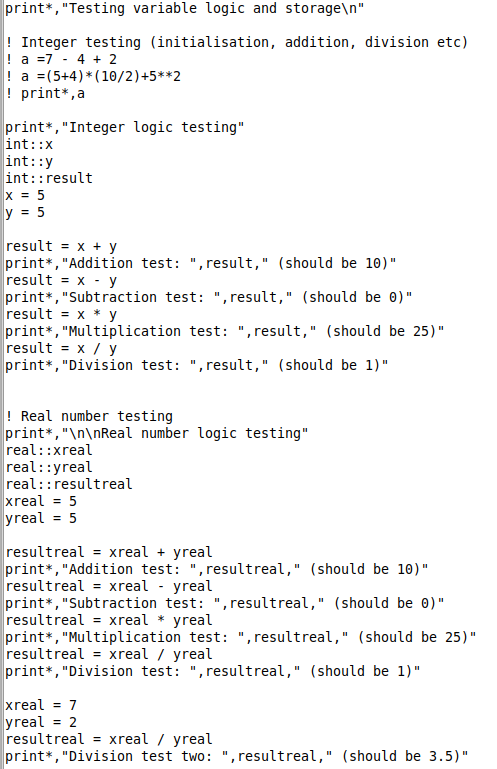Click the "int::result" declaration line
The image size is (497, 769).
pyautogui.click(x=49, y=179)
